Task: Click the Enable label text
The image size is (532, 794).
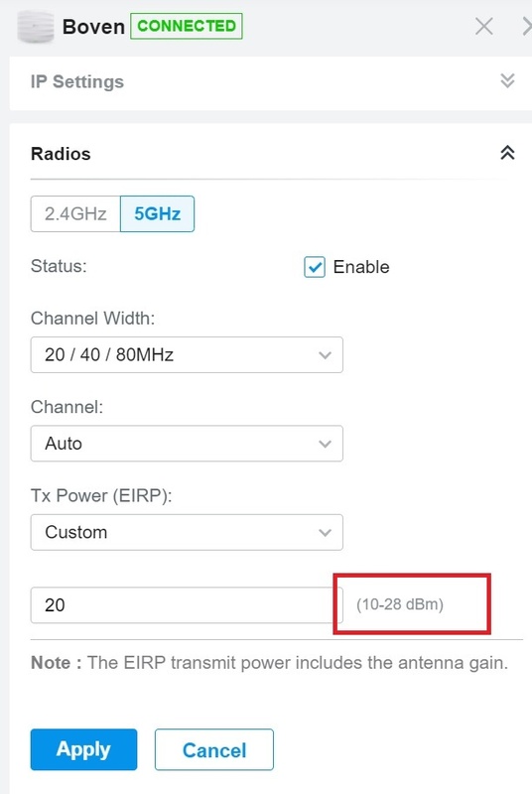Action: pyautogui.click(x=361, y=267)
